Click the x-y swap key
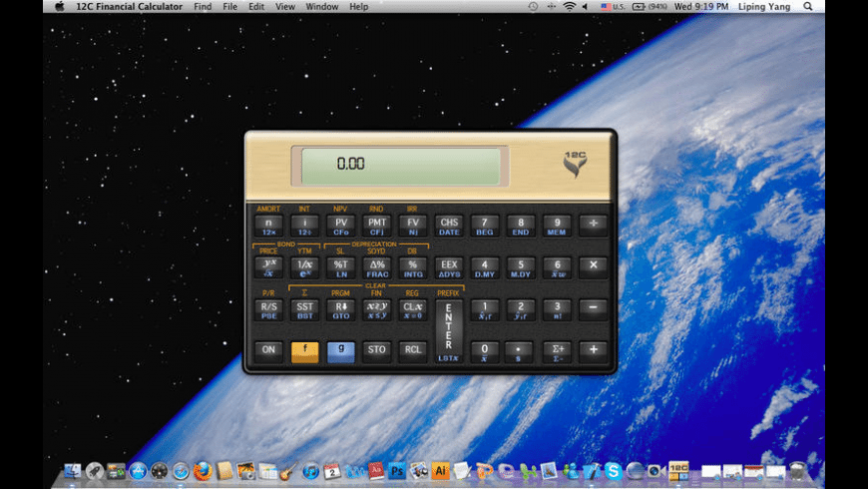Image resolution: width=868 pixels, height=489 pixels. (377, 308)
